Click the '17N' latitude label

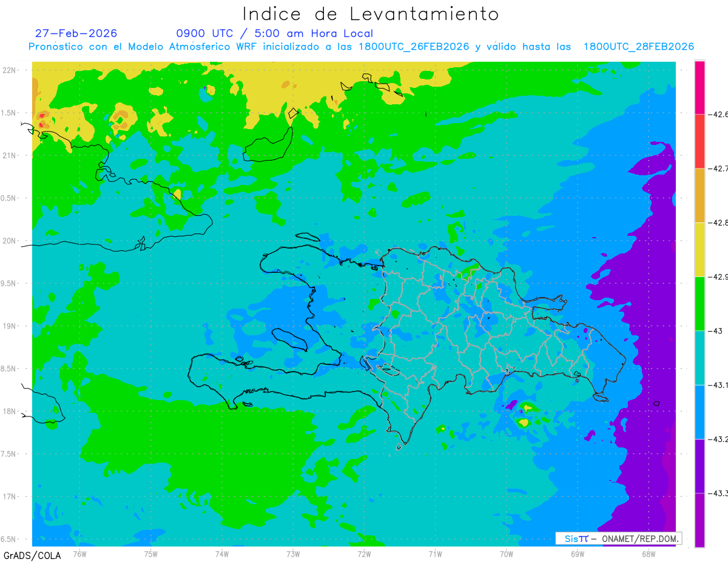(x=10, y=497)
